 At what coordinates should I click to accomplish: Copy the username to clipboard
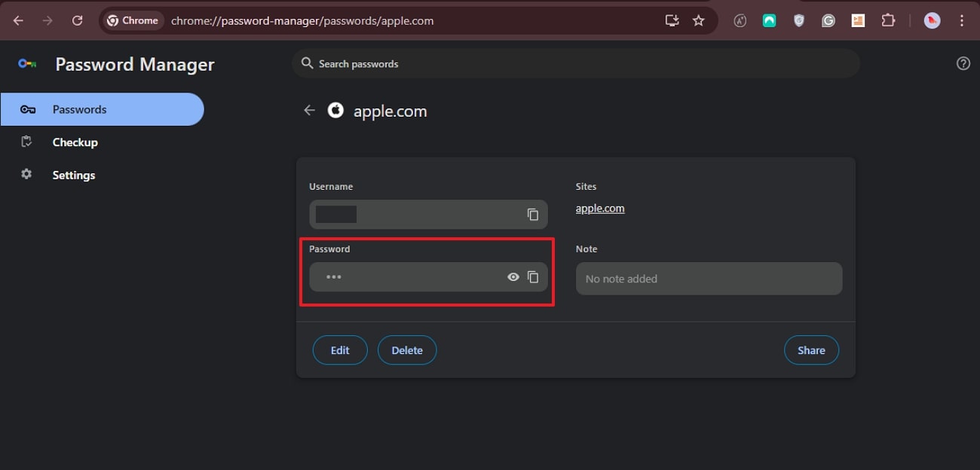click(533, 215)
